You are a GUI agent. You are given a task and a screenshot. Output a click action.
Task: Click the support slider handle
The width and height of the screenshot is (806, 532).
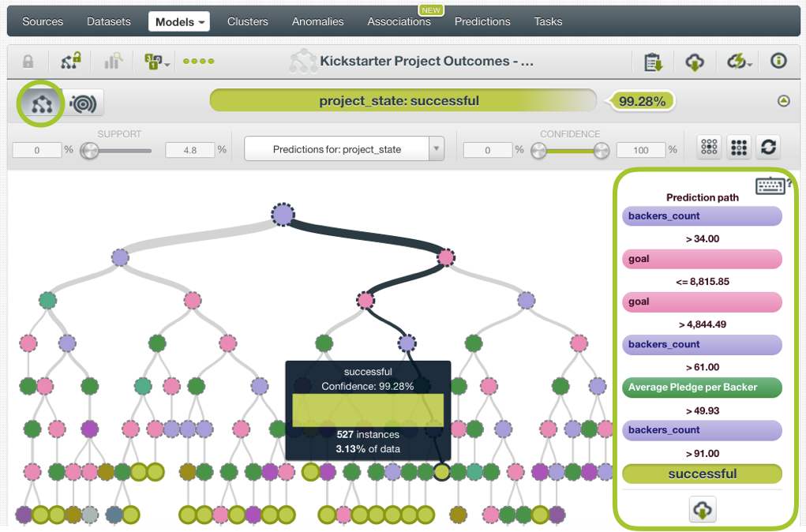[89, 151]
